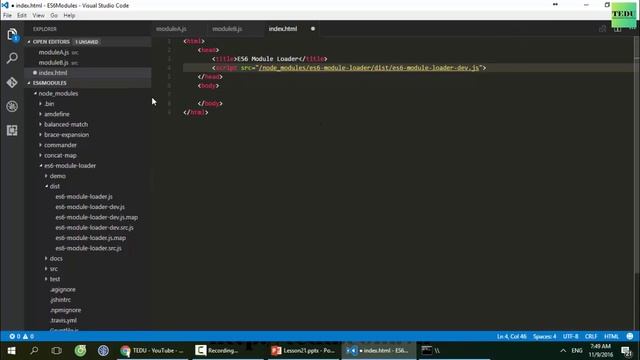Switch to moduleA.js editor tab
Viewport: 640px width, 360px height.
(x=171, y=29)
